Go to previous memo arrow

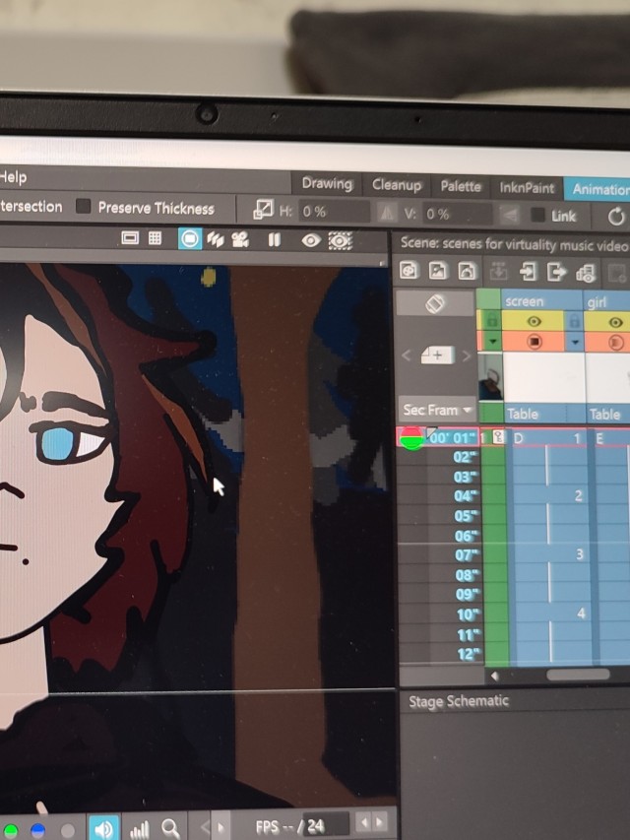coord(407,355)
